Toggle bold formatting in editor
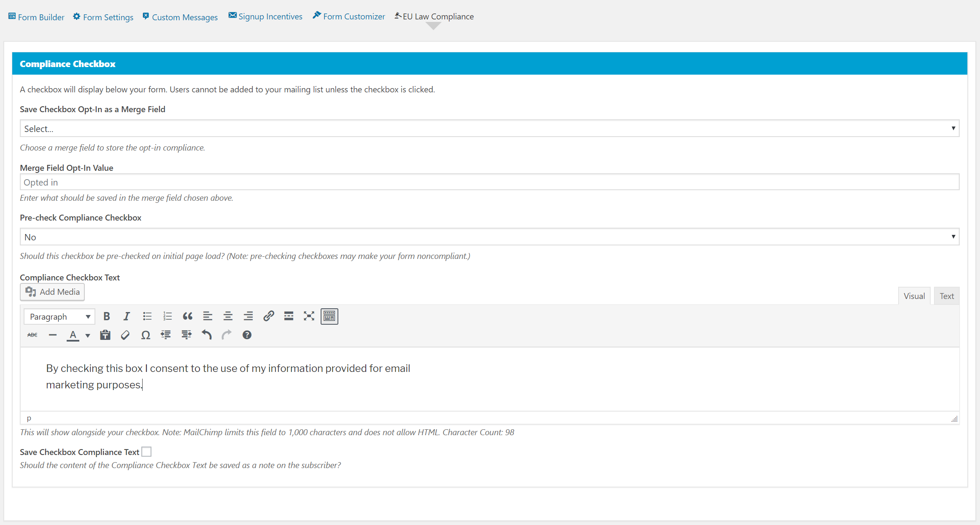 tap(107, 316)
